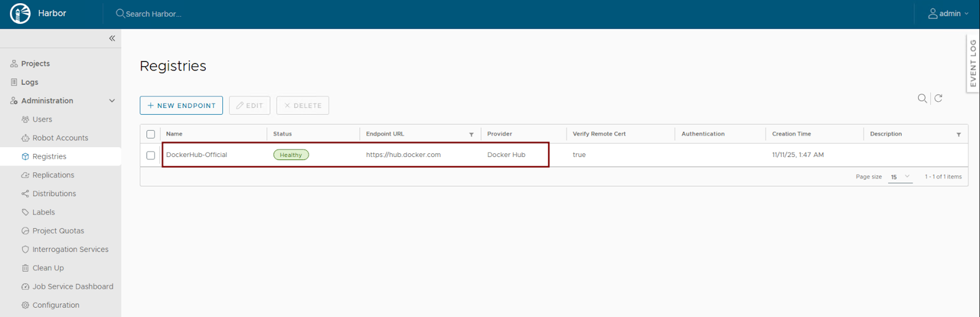Click the Distributions share icon
The width and height of the screenshot is (980, 317).
coord(25,194)
